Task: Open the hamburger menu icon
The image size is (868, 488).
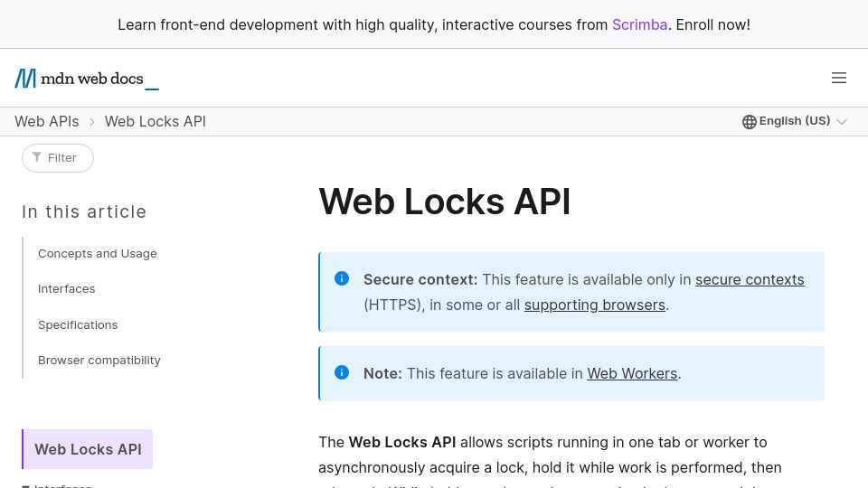Action: pyautogui.click(x=839, y=78)
